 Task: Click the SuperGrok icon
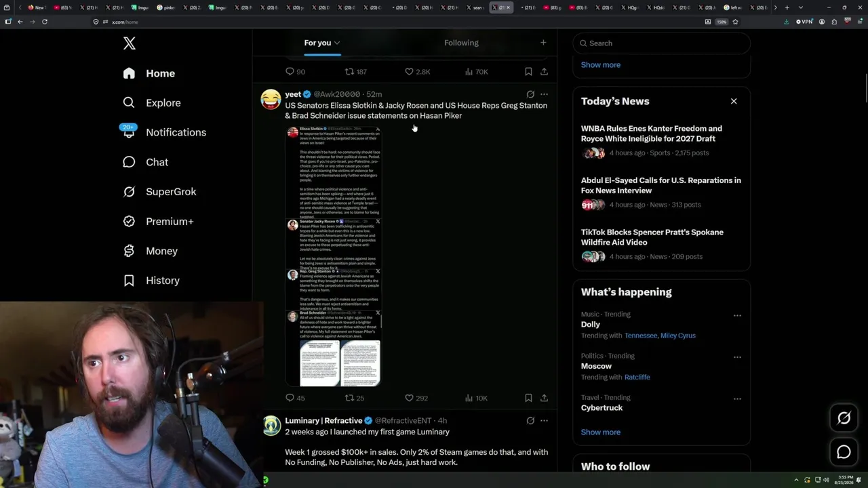pos(129,192)
